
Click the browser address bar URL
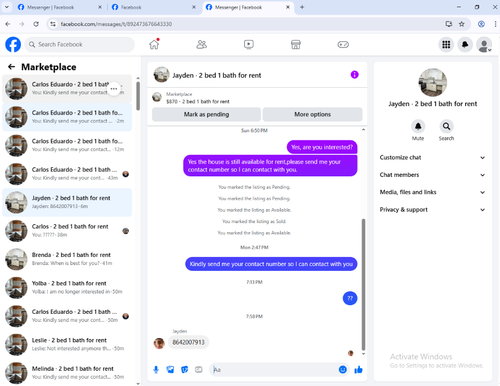click(x=116, y=24)
